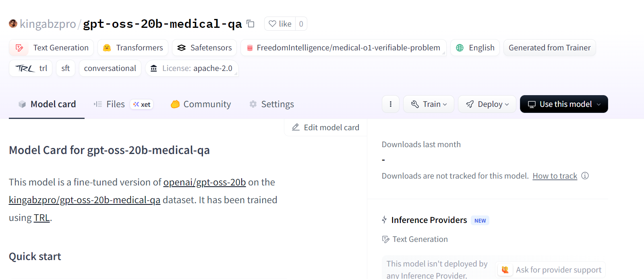Click the English language tag
This screenshot has height=279, width=644.
coord(475,48)
